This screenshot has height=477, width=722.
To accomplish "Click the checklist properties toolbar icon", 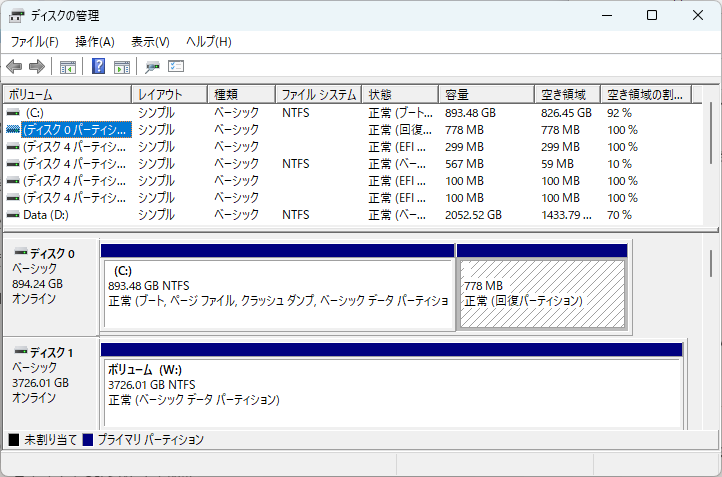I will [177, 67].
